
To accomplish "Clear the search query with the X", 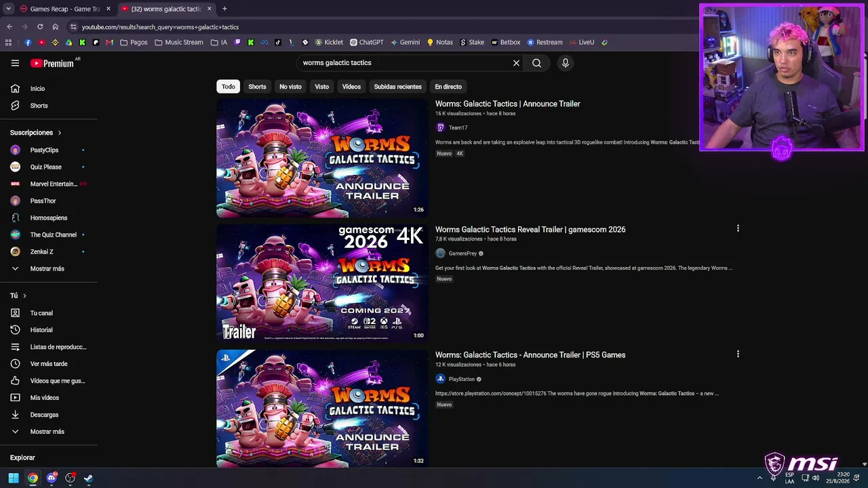I will [516, 63].
